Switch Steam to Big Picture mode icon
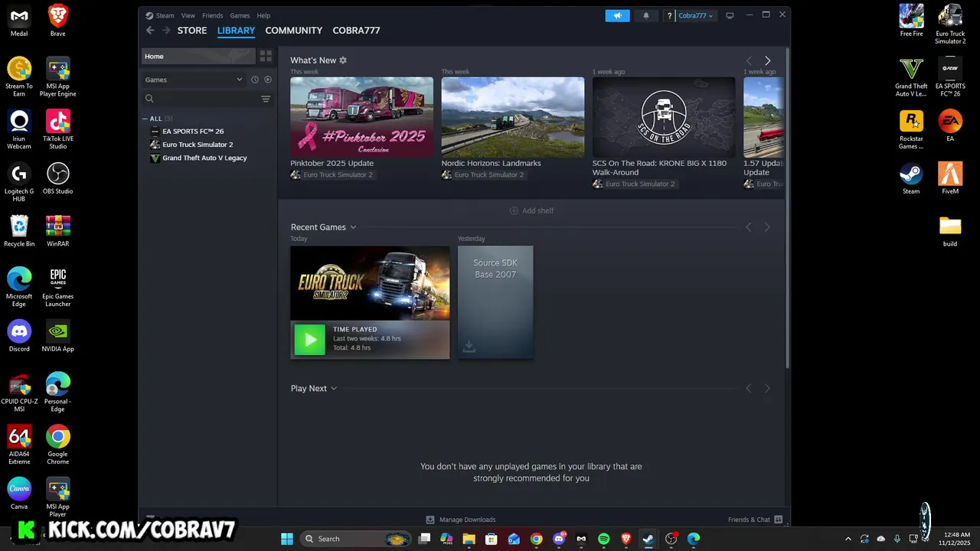The width and height of the screenshot is (980, 551). click(730, 15)
